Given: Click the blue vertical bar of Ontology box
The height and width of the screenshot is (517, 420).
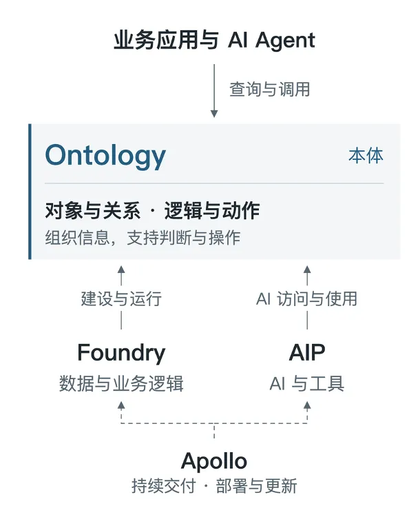Looking at the screenshot, I should [30, 192].
